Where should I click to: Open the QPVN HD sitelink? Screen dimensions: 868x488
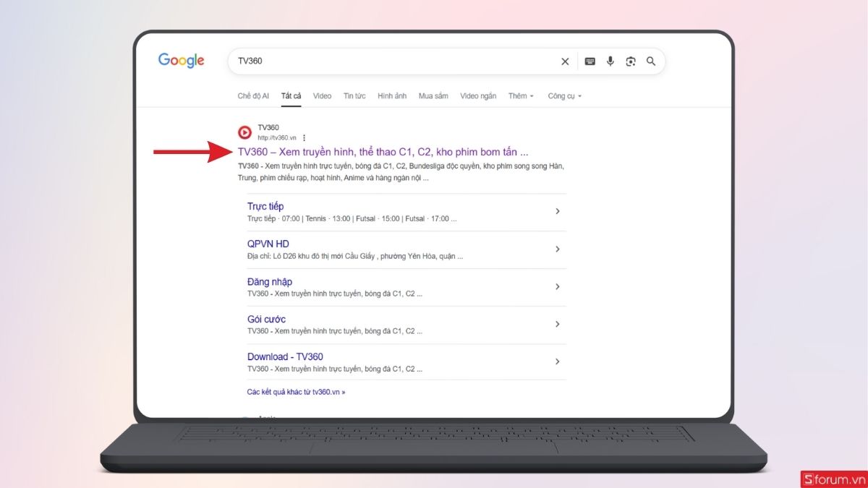(268, 244)
